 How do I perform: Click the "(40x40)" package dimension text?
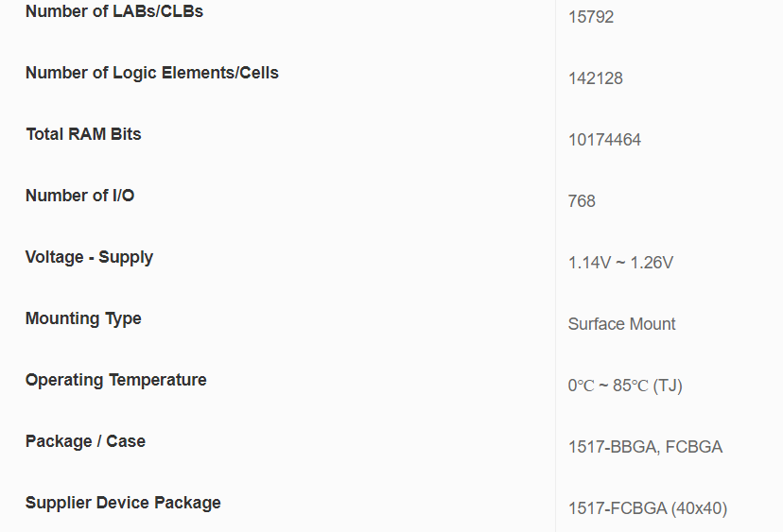pos(699,508)
